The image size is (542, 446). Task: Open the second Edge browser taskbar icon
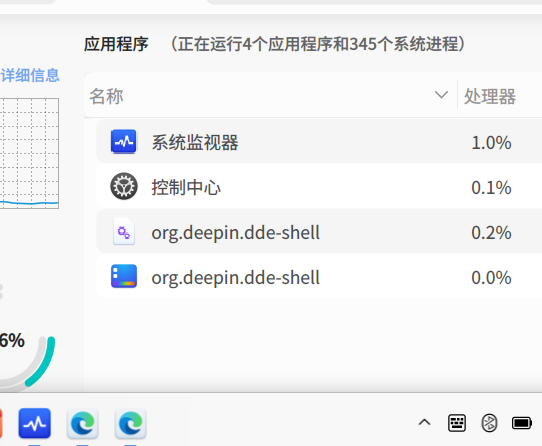[x=131, y=423]
